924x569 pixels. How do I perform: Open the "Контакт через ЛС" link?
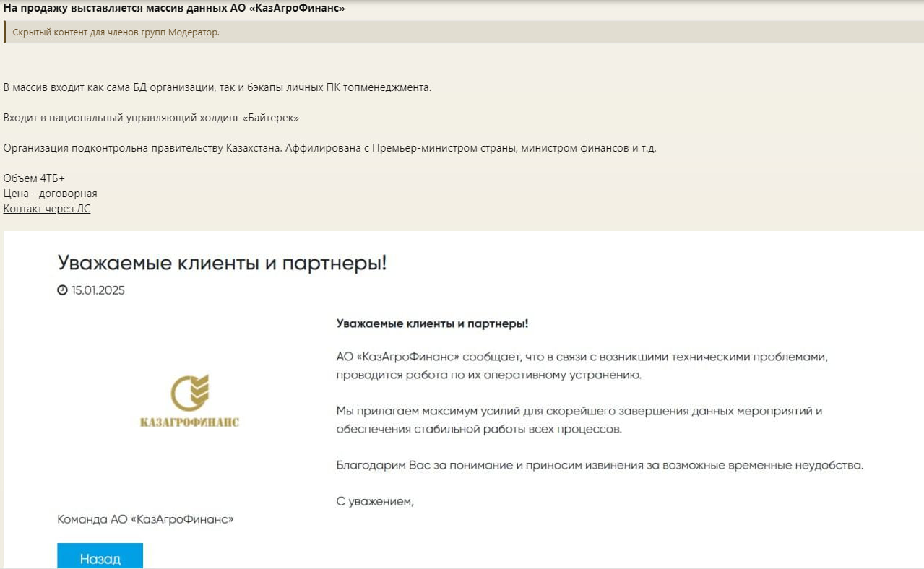(47, 209)
